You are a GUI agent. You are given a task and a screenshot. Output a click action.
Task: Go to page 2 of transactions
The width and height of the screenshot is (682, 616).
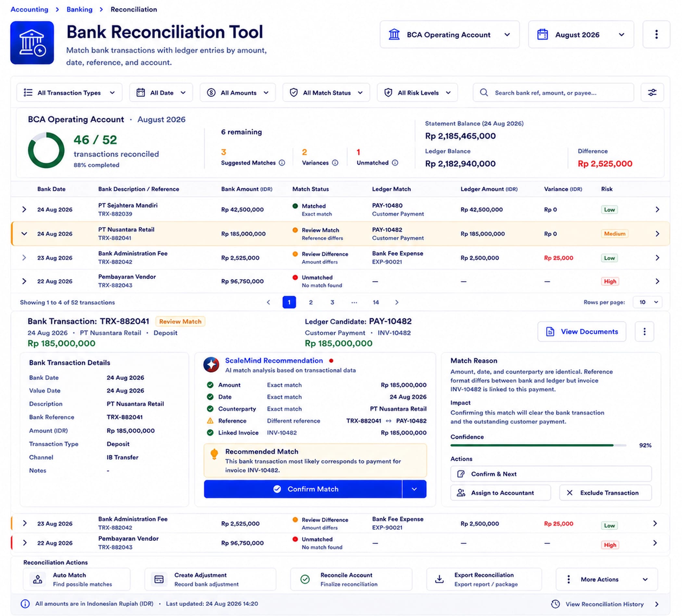(x=310, y=302)
